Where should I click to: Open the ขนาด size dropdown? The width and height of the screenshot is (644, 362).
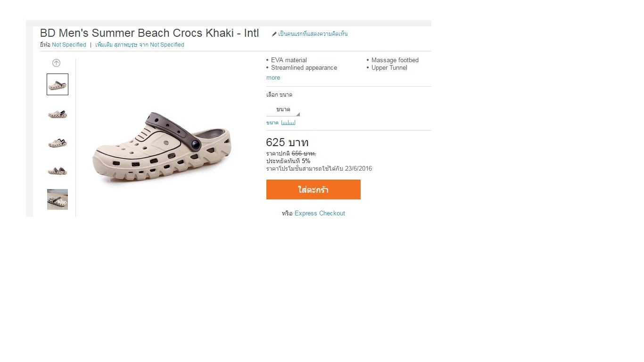point(283,109)
